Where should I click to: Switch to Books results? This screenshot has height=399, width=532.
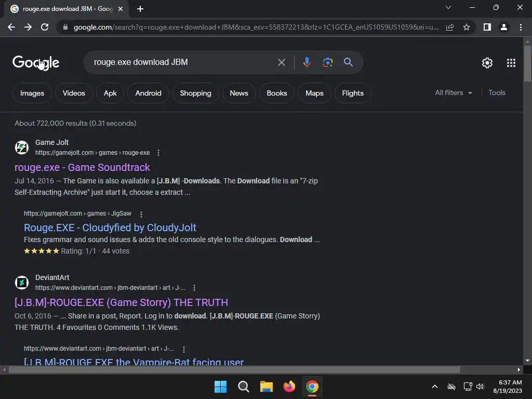[276, 93]
